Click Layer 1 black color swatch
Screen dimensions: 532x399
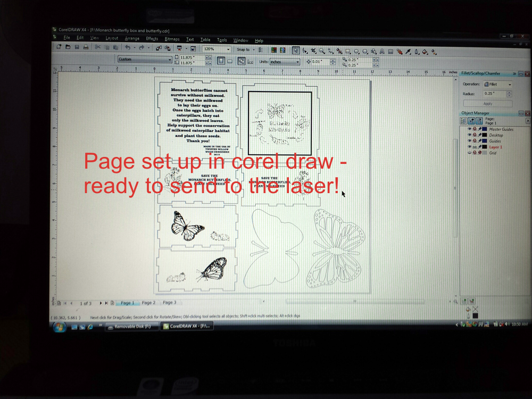485,147
